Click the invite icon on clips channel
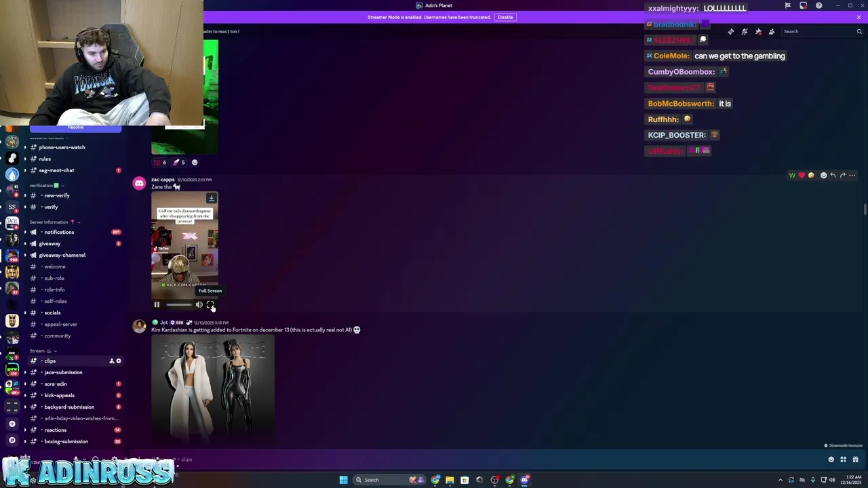Image resolution: width=868 pixels, height=488 pixels. click(111, 361)
